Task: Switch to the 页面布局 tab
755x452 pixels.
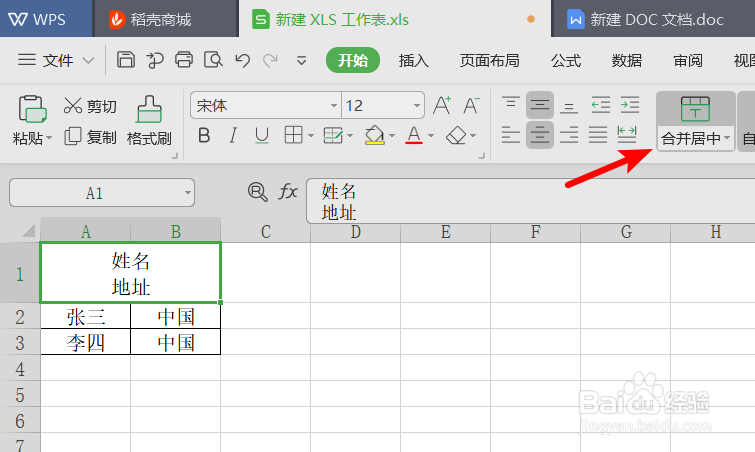Action: point(489,61)
